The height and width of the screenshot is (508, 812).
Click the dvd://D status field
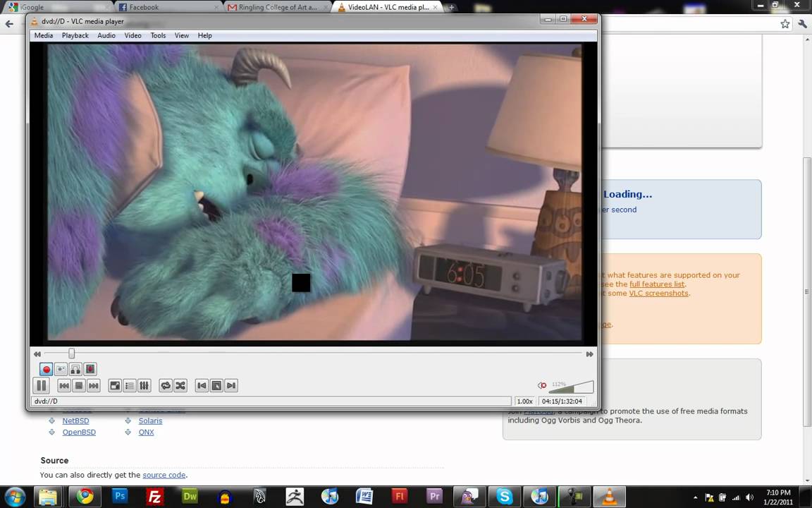pyautogui.click(x=271, y=401)
